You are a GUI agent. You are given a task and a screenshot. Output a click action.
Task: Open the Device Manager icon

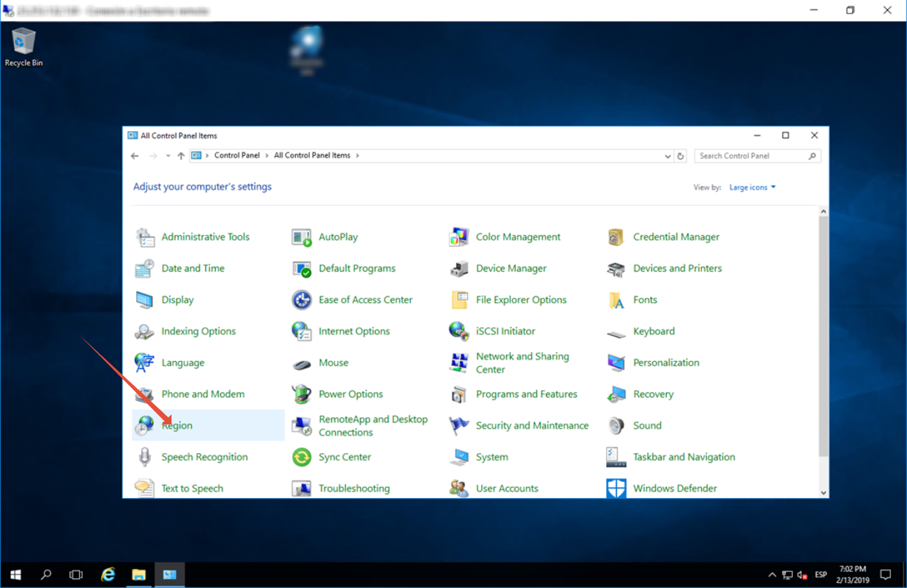click(459, 268)
